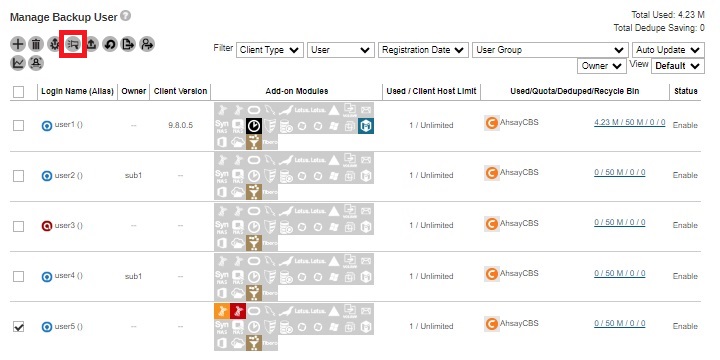Click the Tibero module icon in user3 row

click(270, 242)
